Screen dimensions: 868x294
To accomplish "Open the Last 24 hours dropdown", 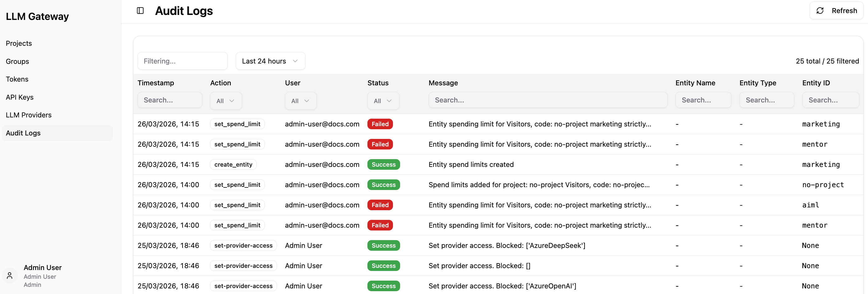I will click(x=271, y=61).
